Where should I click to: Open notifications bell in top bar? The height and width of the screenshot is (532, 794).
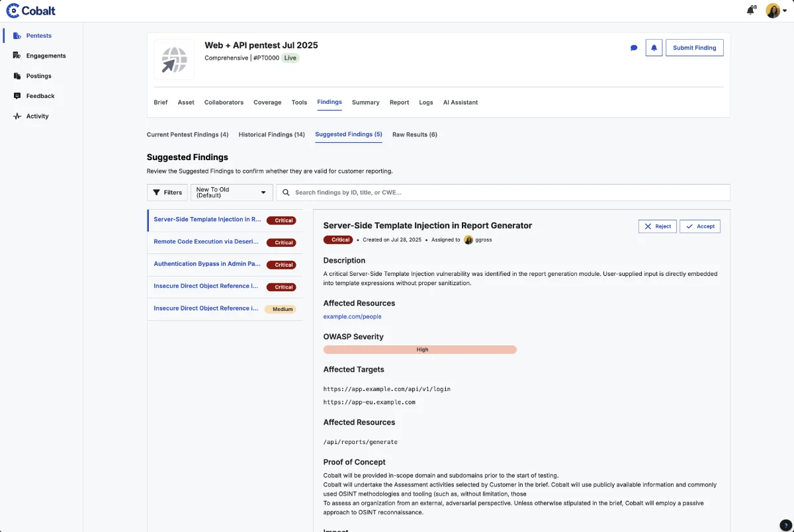(x=750, y=11)
